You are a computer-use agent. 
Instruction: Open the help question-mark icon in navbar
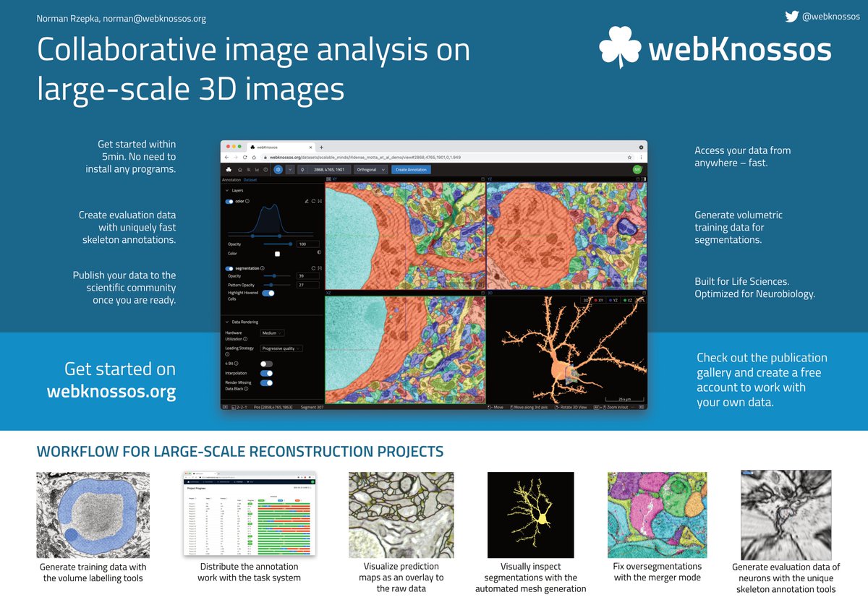(265, 170)
